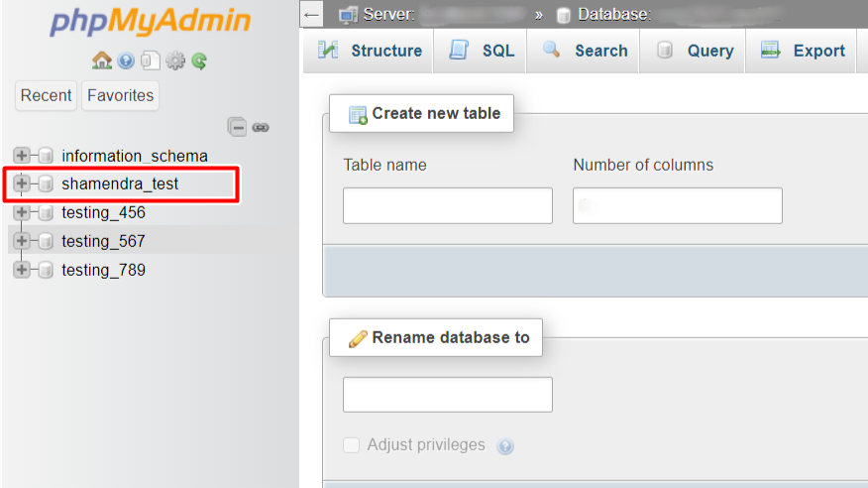Viewport: 868px width, 488px height.
Task: Switch to the Structure tab
Action: (369, 51)
